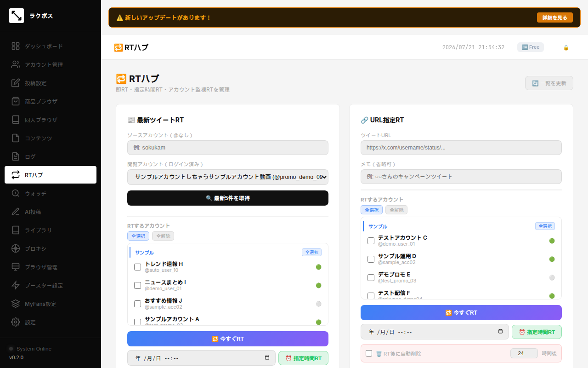The width and height of the screenshot is (588, 368).
Task: Open MyFans設定 menu item
Action: point(51,304)
